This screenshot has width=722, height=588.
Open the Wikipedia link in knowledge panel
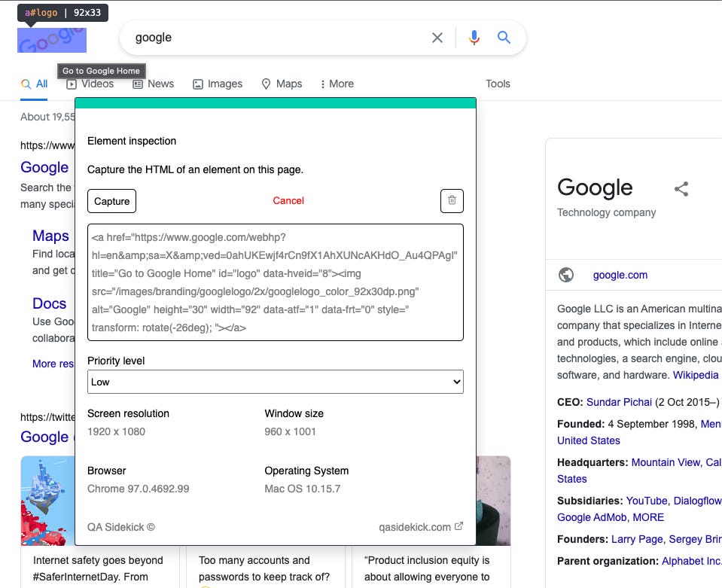tap(696, 375)
